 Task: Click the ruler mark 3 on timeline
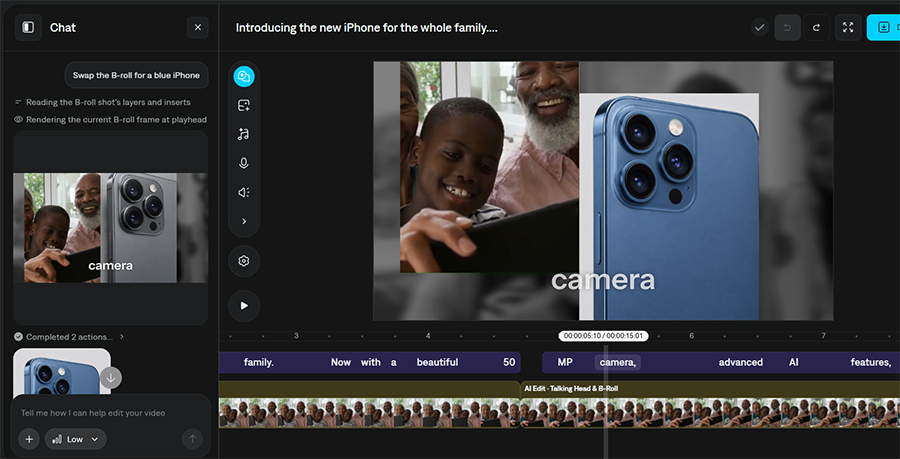tap(296, 336)
